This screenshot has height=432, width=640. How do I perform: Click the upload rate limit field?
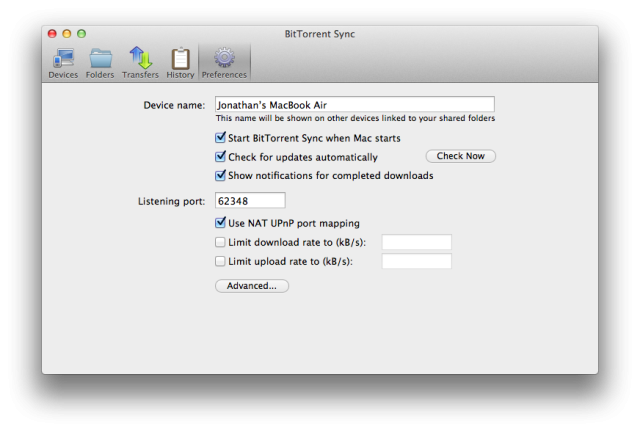pyautogui.click(x=417, y=261)
